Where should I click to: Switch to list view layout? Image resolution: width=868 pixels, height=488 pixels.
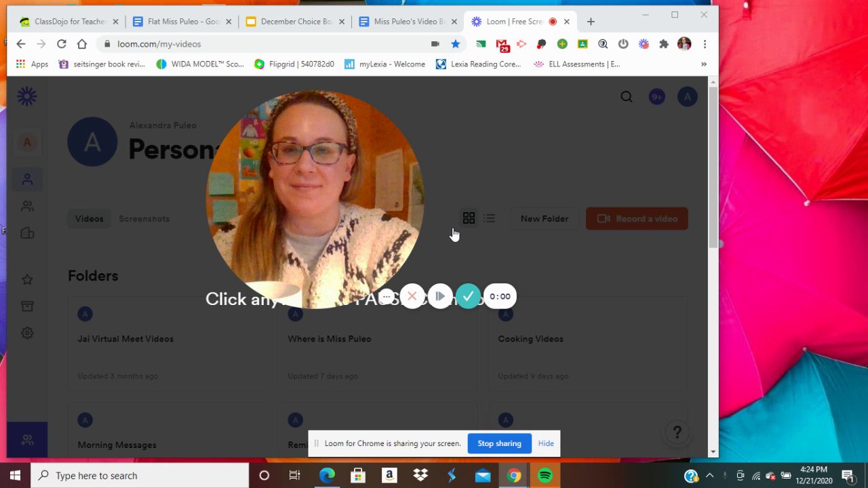(x=489, y=218)
